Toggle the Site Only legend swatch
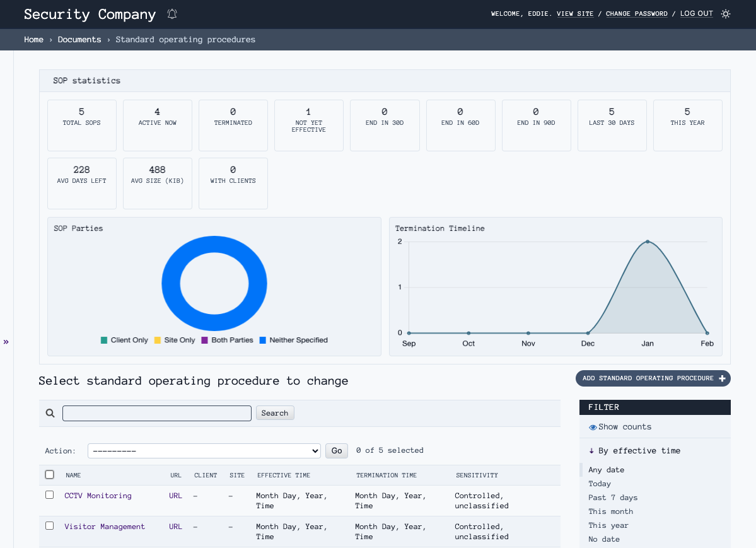The image size is (756, 548). pyautogui.click(x=158, y=341)
